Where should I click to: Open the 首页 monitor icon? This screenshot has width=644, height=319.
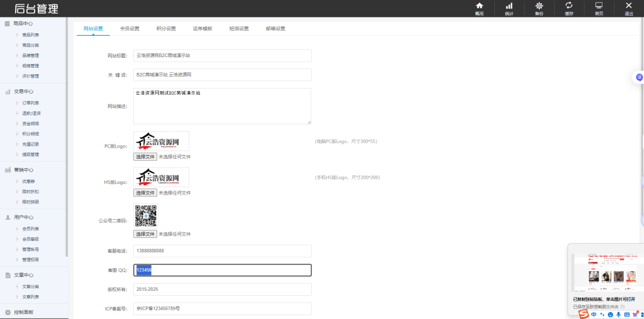click(x=599, y=8)
